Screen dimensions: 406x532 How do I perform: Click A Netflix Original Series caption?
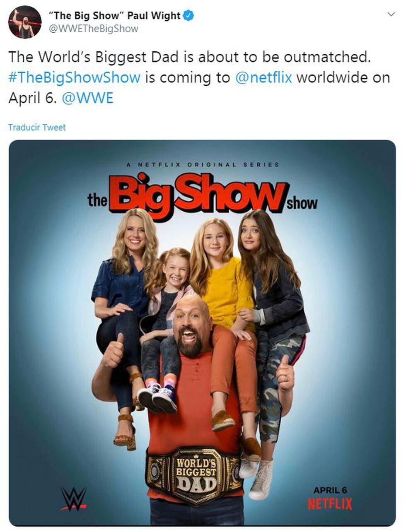(x=203, y=164)
